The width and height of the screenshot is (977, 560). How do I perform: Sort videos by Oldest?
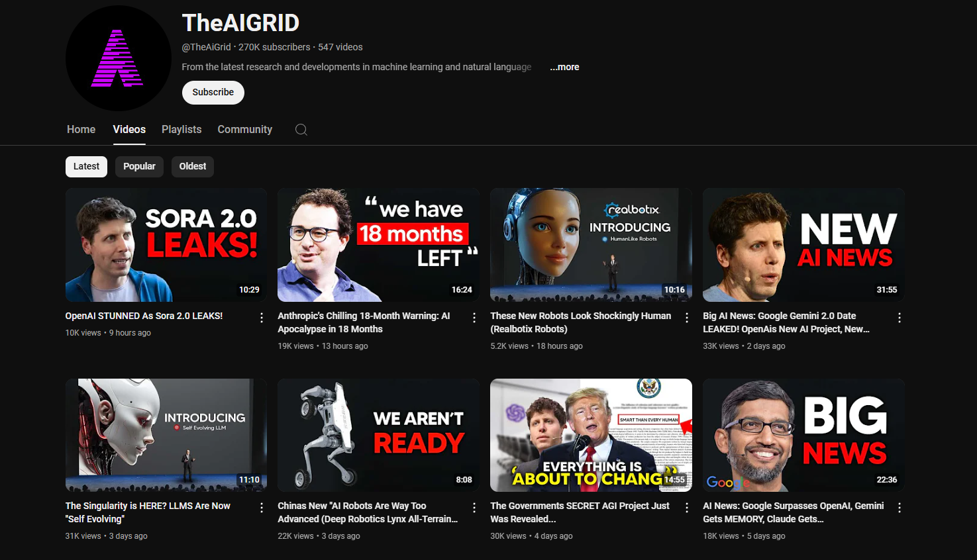(x=193, y=166)
